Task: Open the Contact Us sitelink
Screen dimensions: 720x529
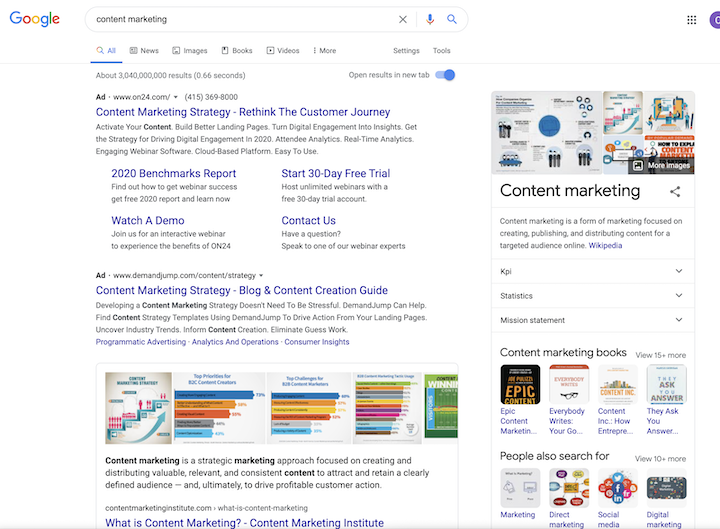Action: point(309,220)
